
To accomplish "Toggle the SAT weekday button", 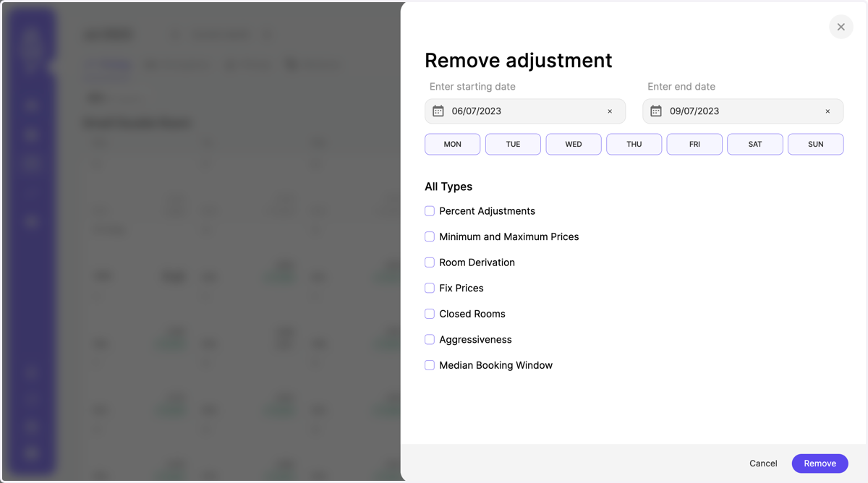I will (x=755, y=144).
